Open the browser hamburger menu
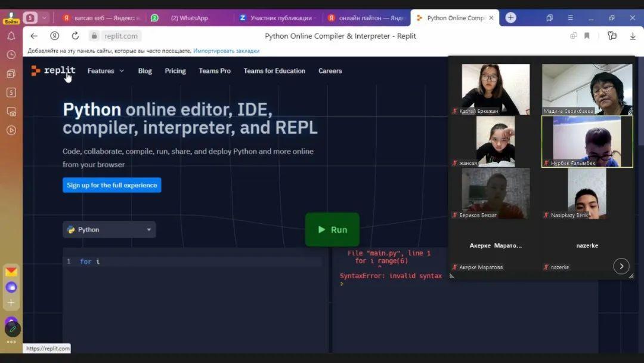This screenshot has width=644, height=363. point(571,18)
